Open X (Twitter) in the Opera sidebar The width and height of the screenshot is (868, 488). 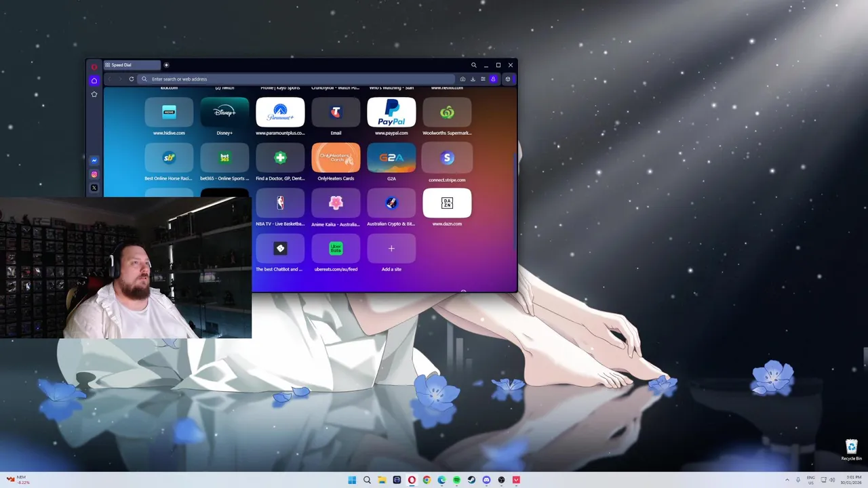94,188
